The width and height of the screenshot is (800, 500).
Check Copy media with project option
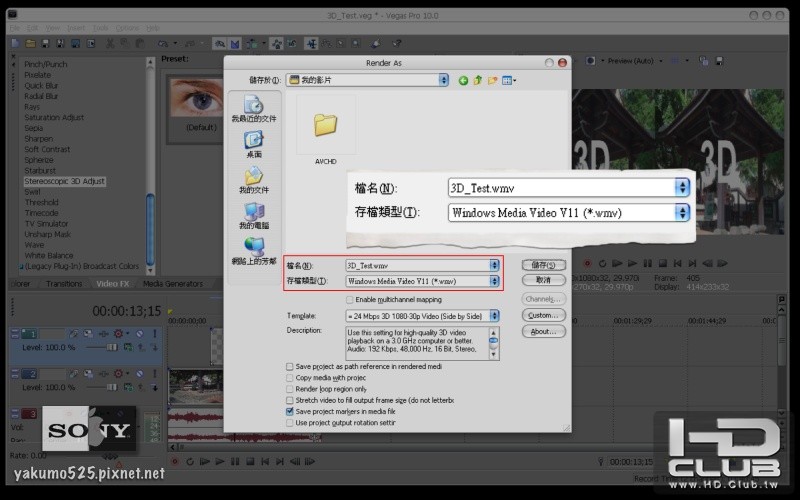(290, 378)
